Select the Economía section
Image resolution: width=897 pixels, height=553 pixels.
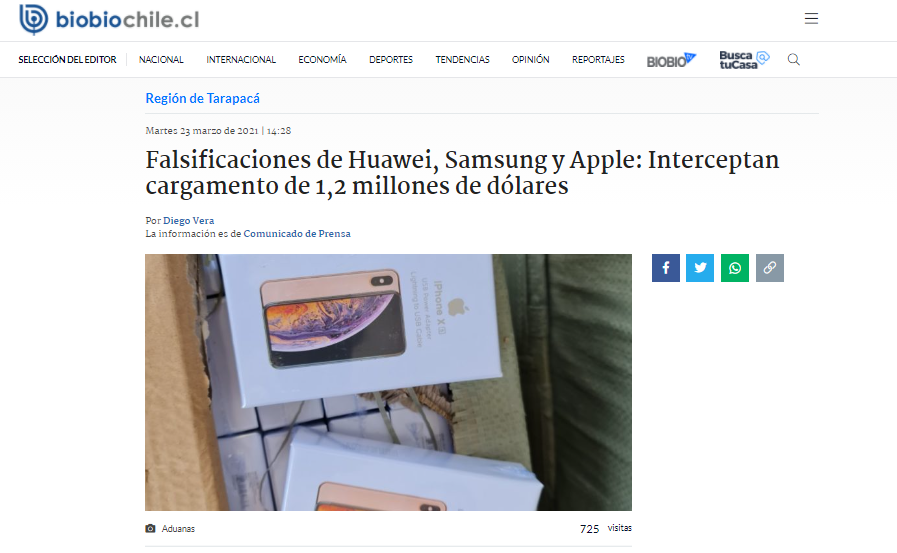322,59
